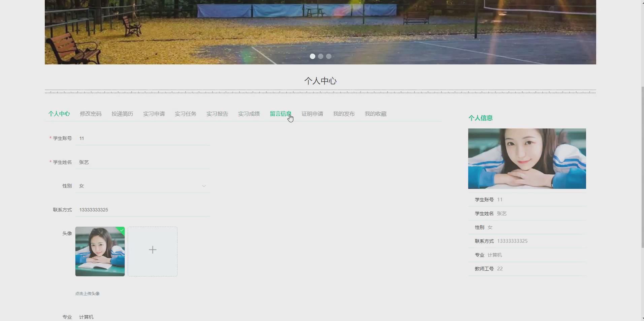Click the uploaded avatar thumbnail

pos(100,251)
